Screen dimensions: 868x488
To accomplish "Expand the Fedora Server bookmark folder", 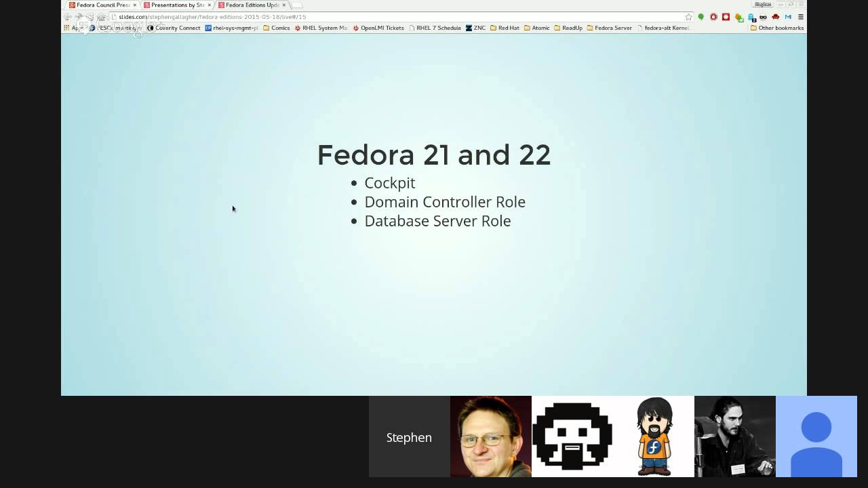I will (x=609, y=28).
